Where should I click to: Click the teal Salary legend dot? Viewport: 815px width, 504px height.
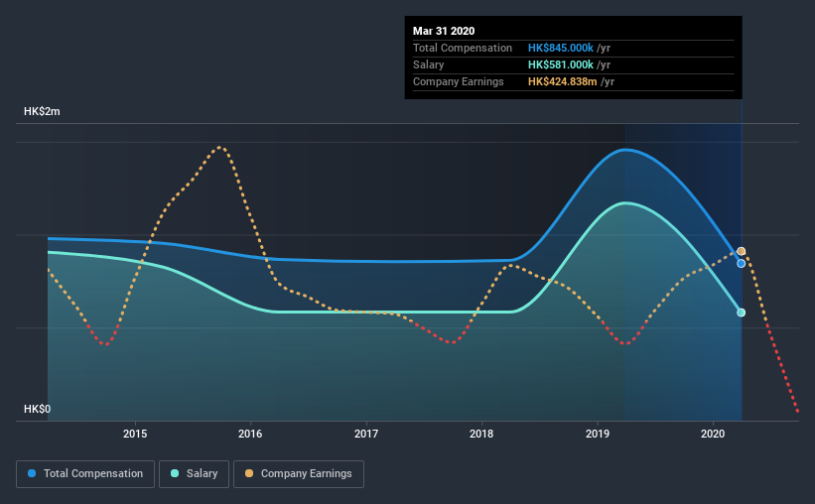pos(175,473)
